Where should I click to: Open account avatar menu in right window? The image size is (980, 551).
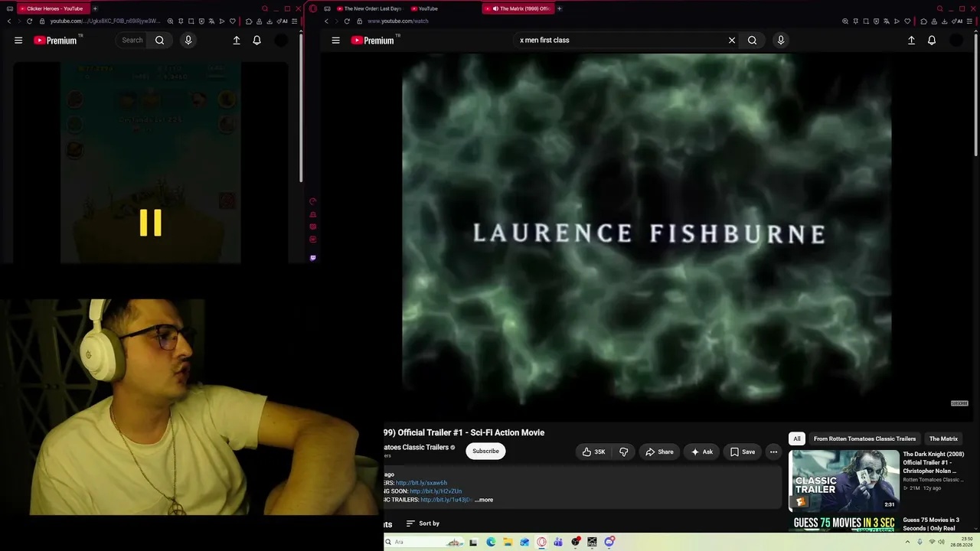[x=956, y=41]
